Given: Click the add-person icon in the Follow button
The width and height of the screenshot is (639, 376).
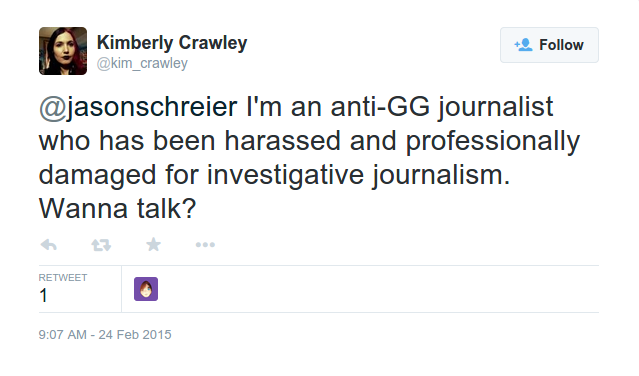Looking at the screenshot, I should click(x=523, y=45).
